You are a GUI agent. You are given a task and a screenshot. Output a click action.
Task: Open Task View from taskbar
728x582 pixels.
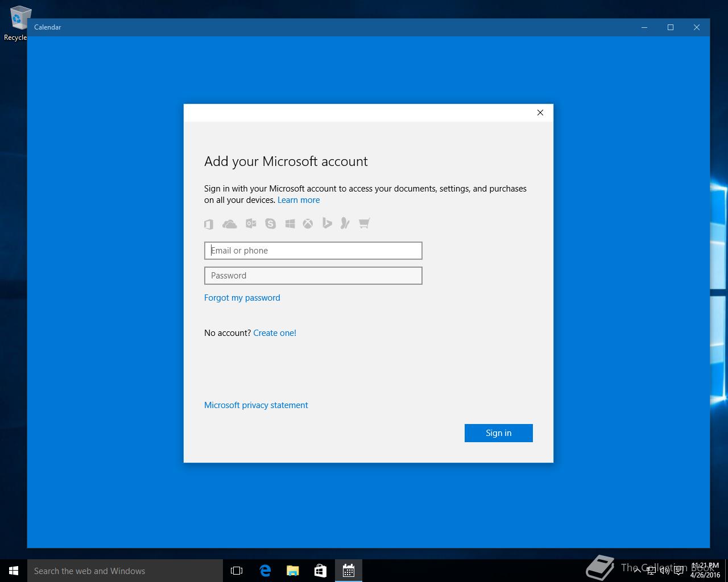237,571
